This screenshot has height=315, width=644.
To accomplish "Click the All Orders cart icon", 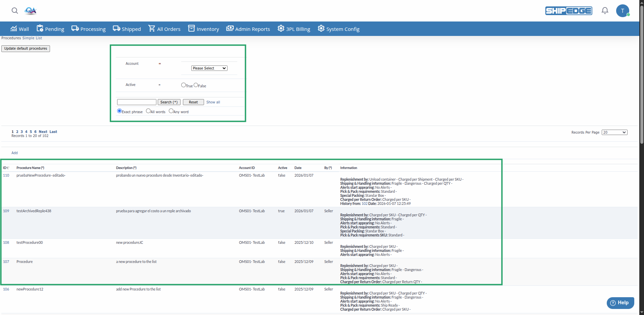I will [152, 29].
